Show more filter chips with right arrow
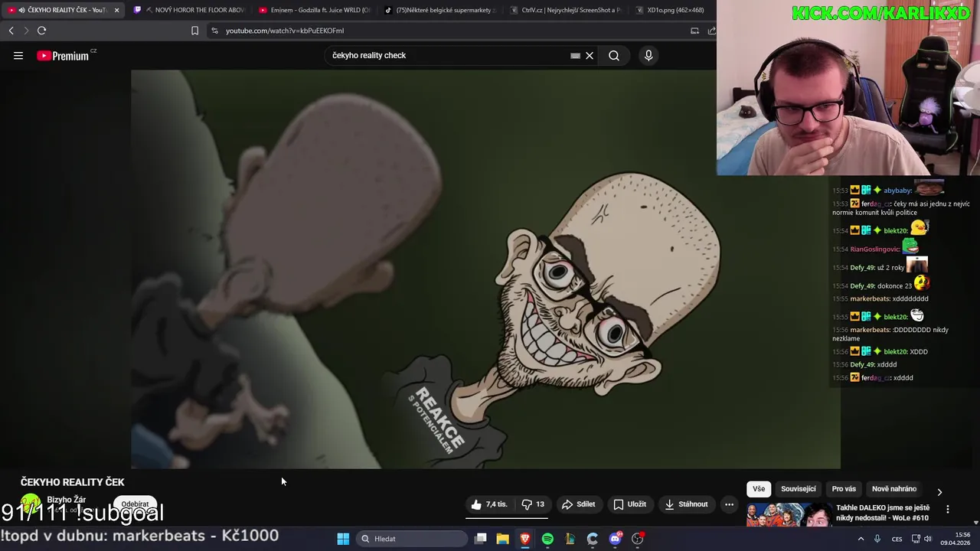Image resolution: width=980 pixels, height=551 pixels. pyautogui.click(x=939, y=492)
